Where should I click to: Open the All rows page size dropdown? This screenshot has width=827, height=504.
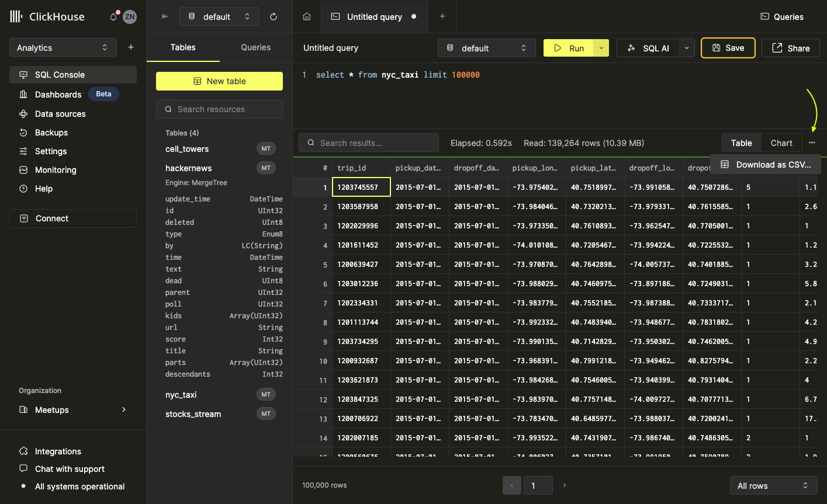(772, 486)
